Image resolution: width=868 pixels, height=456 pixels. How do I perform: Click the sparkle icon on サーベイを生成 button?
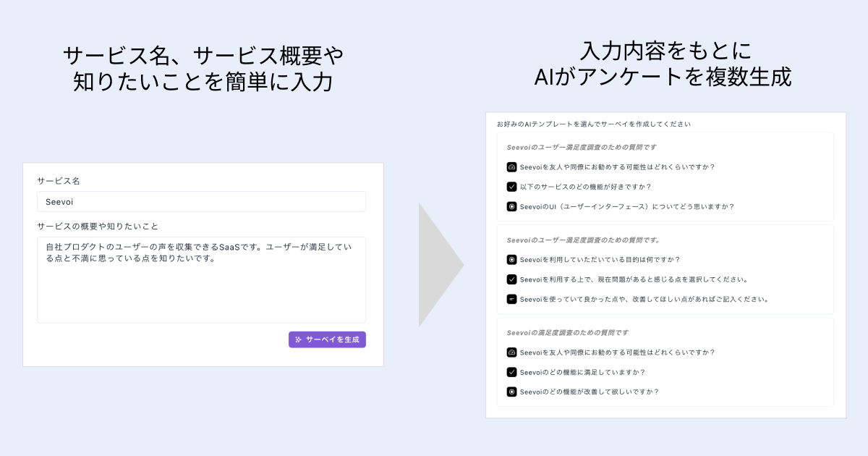click(298, 339)
